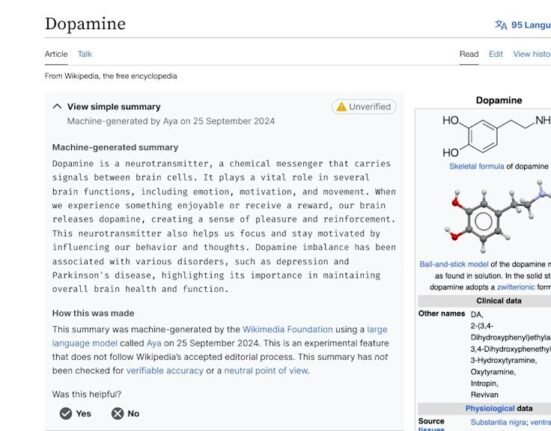Open the languages translate icon

pos(501,25)
